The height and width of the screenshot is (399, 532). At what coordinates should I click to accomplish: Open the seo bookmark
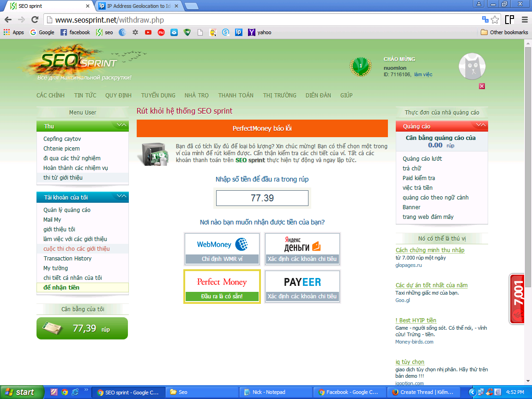(104, 32)
